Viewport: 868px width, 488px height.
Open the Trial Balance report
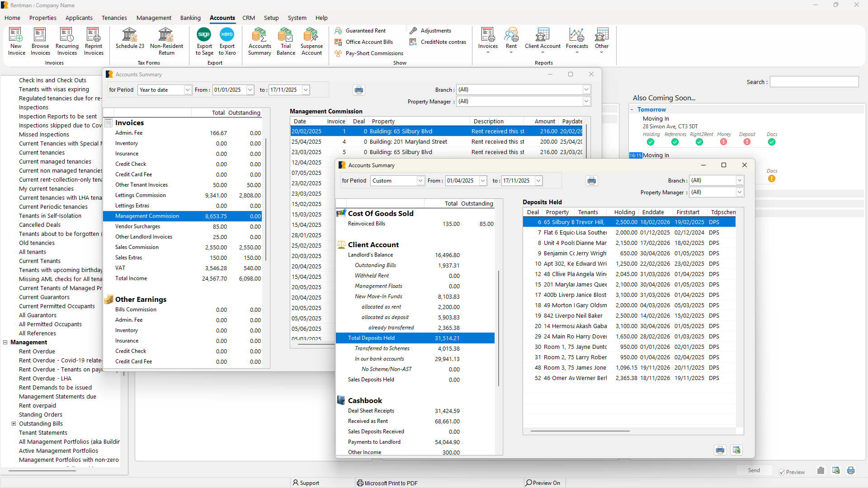[285, 41]
